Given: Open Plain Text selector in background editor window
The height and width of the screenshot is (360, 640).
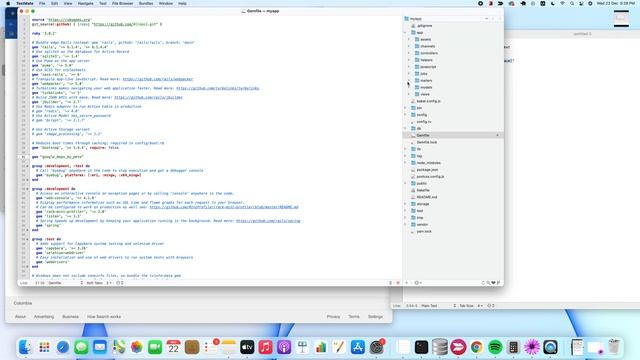Looking at the screenshot, I should click(439, 306).
